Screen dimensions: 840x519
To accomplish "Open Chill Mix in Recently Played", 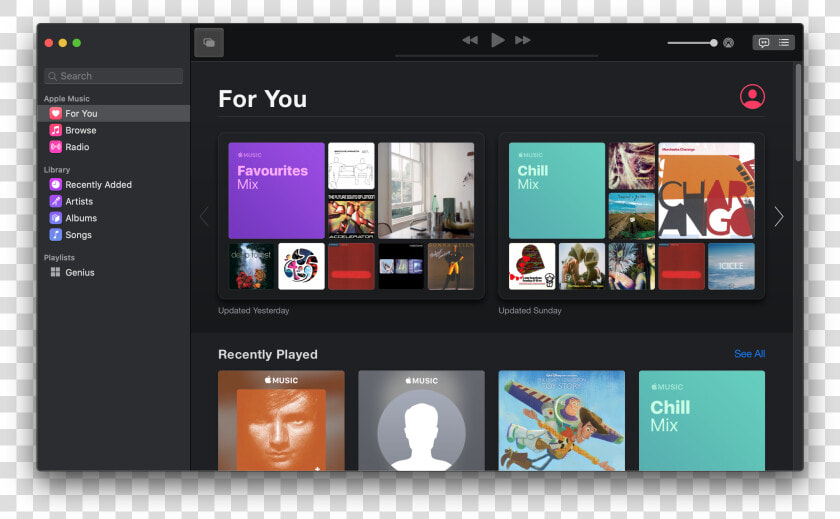I will [702, 420].
